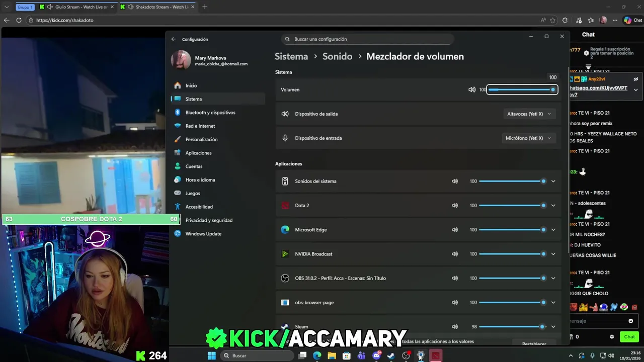
Task: Mute the Dota 2 speaker icon
Action: [x=455, y=205]
